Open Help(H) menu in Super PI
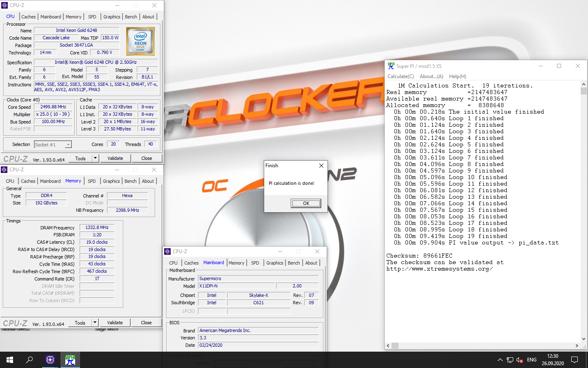The height and width of the screenshot is (368, 588). (458, 76)
